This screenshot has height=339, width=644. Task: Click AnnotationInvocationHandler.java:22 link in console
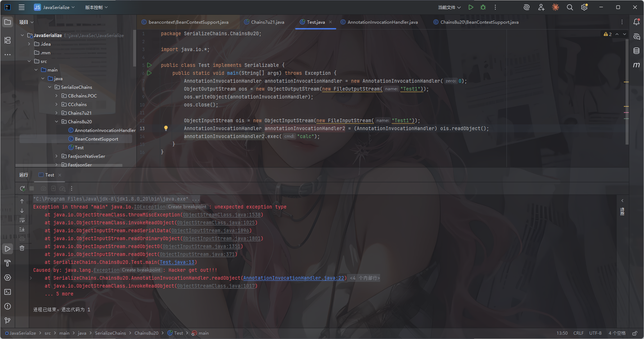tap(293, 278)
